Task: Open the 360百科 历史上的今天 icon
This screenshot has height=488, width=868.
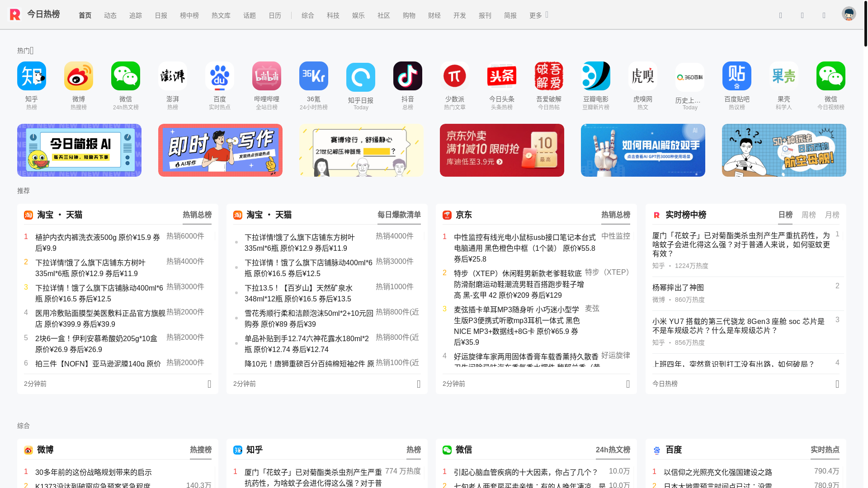Action: [x=690, y=77]
